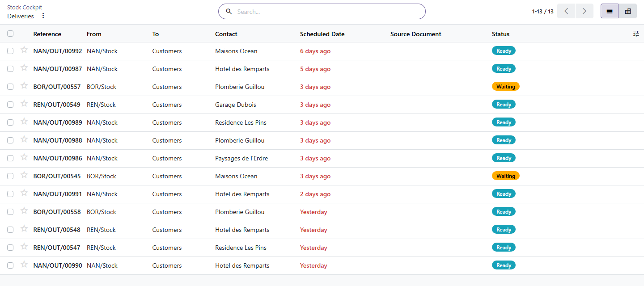Viewport: 644px width, 286px height.
Task: Favorite the REN/OUT/00548 row
Action: pyautogui.click(x=24, y=229)
